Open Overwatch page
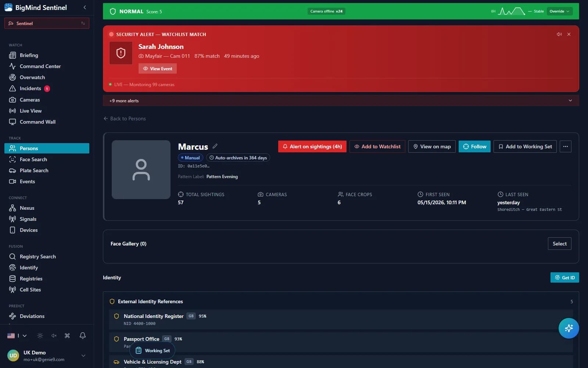Viewport: 588px width, 368px height. point(47,77)
